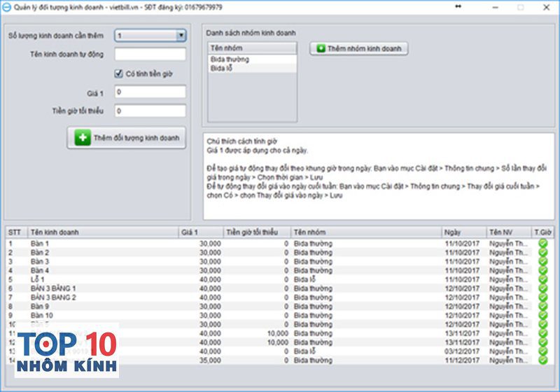Click the green check icon for Bàn 1

tap(542, 243)
